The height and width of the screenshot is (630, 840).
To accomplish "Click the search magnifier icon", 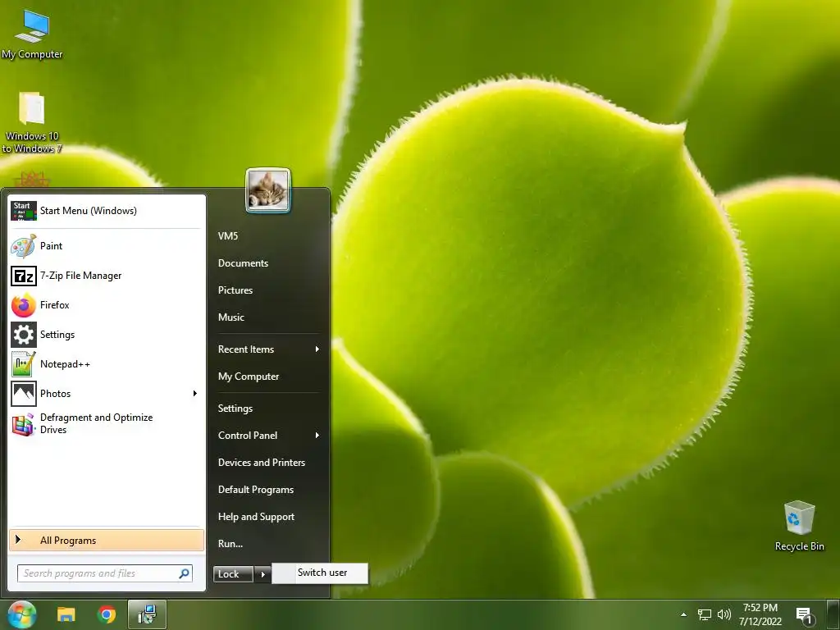I will pos(184,573).
